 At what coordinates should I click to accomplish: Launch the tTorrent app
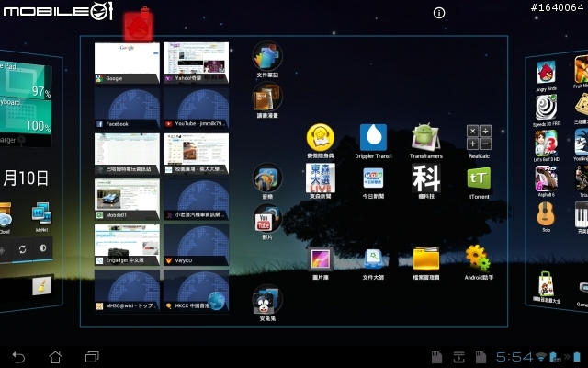[479, 178]
